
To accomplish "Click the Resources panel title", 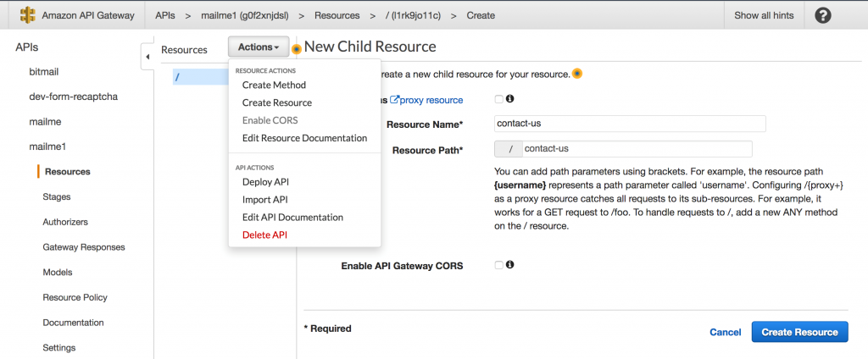I will (184, 50).
